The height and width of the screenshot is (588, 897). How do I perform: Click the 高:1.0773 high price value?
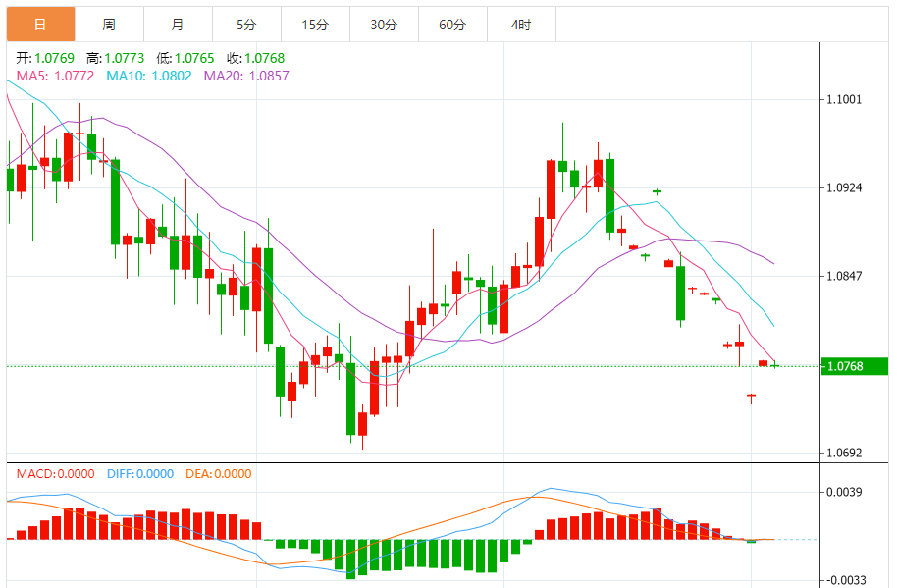click(116, 58)
